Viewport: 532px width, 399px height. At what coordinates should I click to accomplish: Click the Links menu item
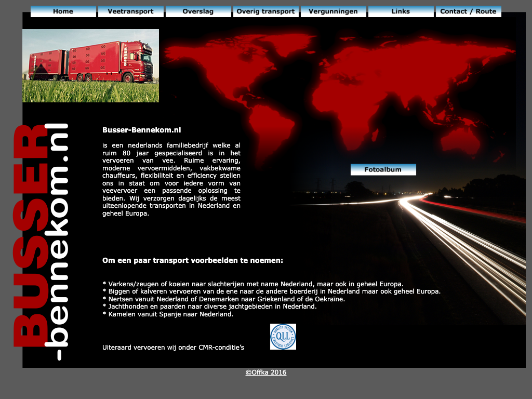pyautogui.click(x=401, y=11)
